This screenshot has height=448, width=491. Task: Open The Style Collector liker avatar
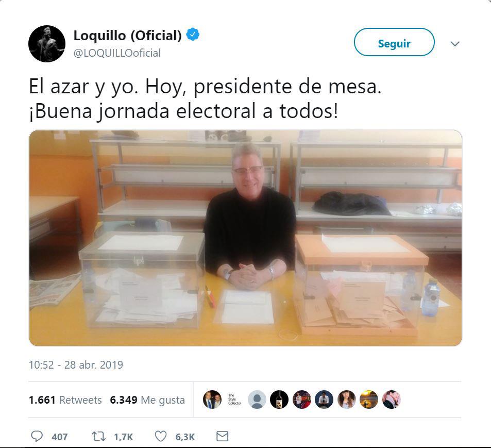pyautogui.click(x=234, y=400)
